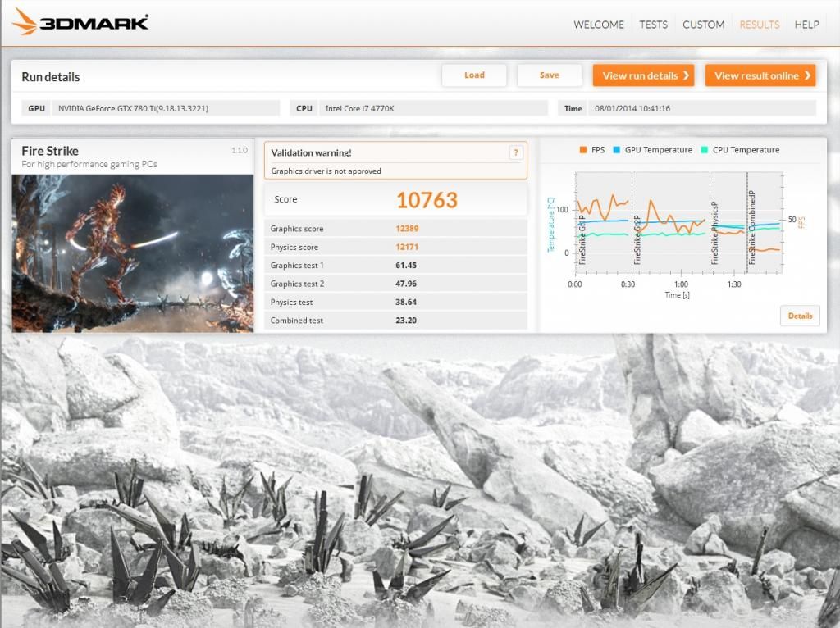Viewport: 840px width, 628px height.
Task: Click 'Graphics driver is not approved' message
Action: (x=326, y=171)
